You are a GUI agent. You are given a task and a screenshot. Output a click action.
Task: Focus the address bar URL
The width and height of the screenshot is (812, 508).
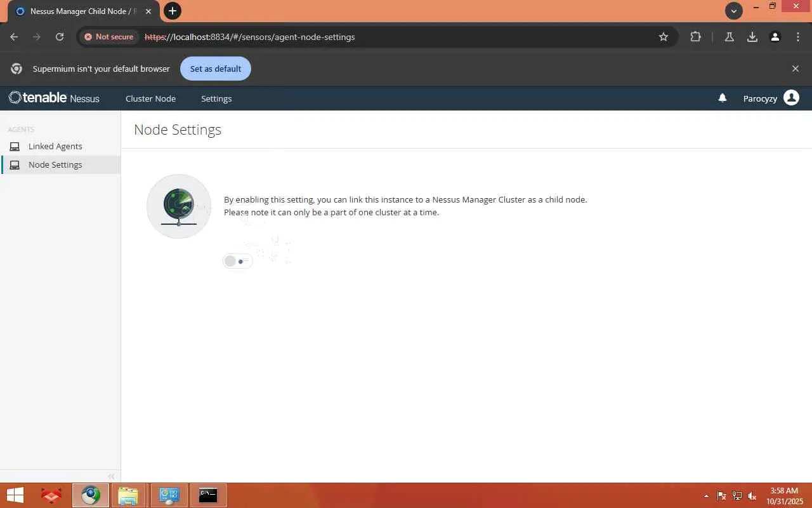click(250, 37)
